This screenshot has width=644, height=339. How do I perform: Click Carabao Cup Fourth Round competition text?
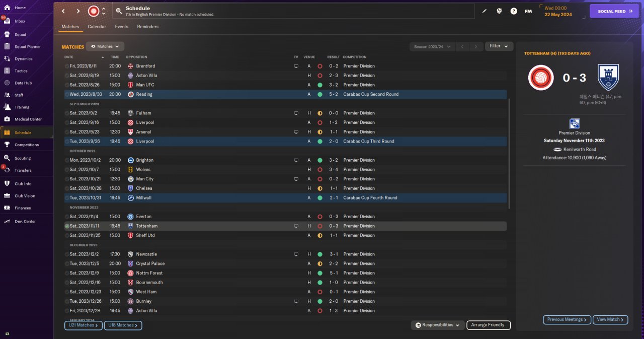[x=370, y=198]
